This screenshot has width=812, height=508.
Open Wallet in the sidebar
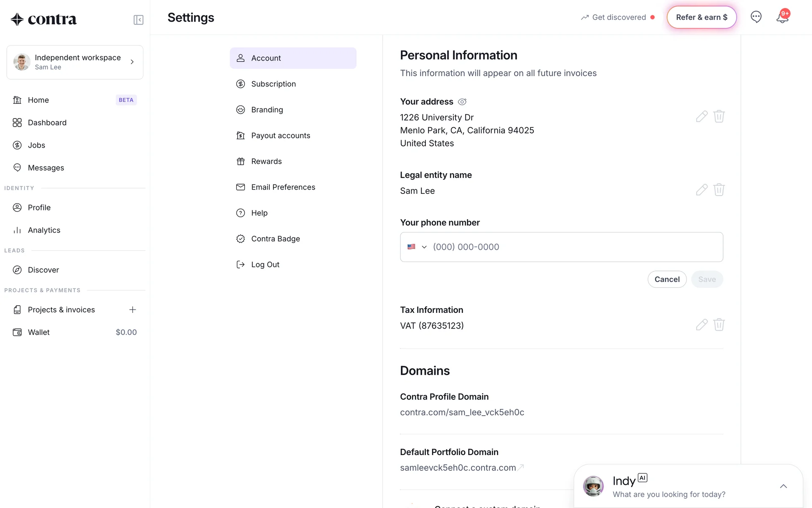pos(39,332)
